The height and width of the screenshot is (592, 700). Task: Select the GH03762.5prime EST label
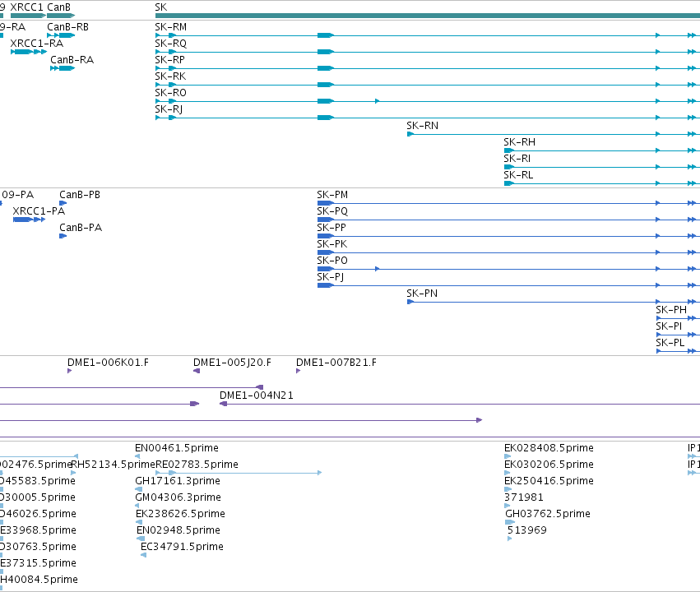coord(548,514)
